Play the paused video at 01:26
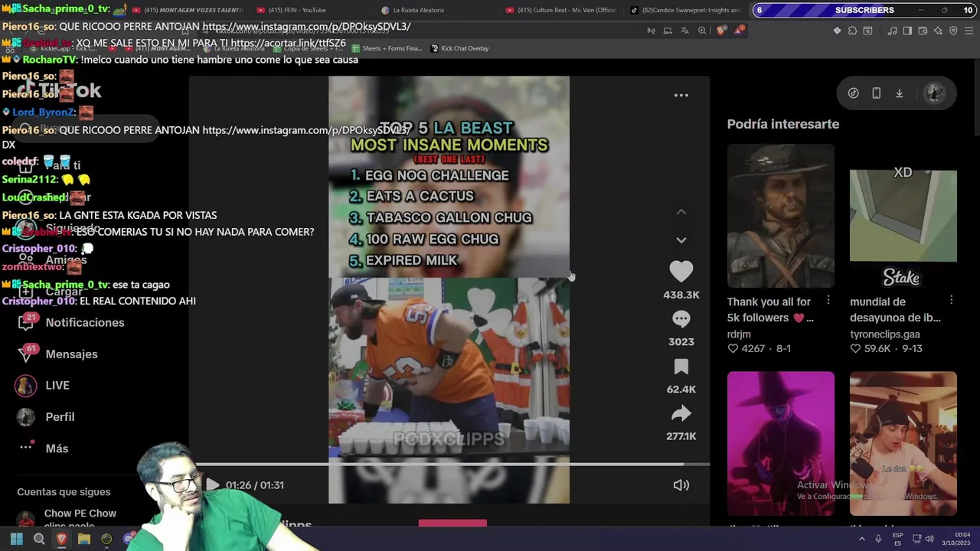 (x=213, y=485)
